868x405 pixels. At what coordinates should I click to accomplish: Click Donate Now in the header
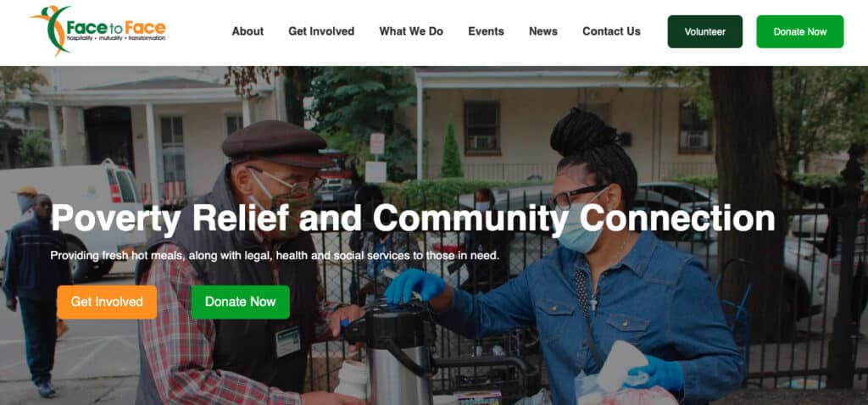(800, 31)
